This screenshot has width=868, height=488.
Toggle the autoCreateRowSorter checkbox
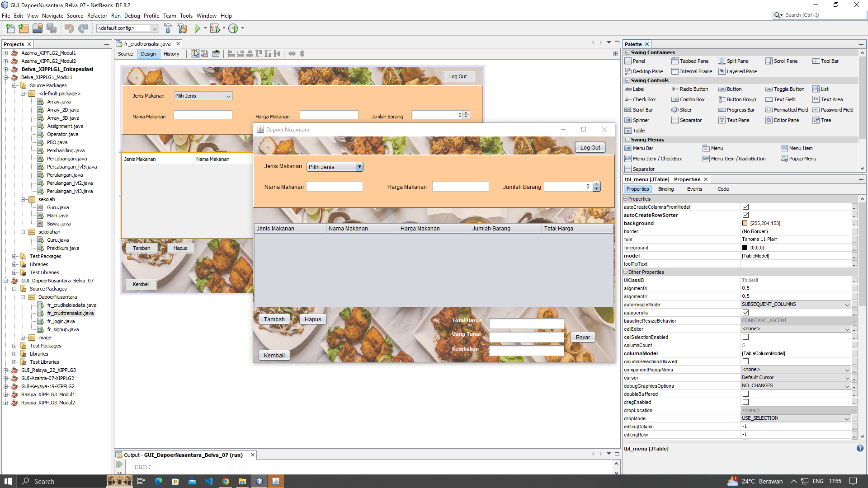click(745, 215)
